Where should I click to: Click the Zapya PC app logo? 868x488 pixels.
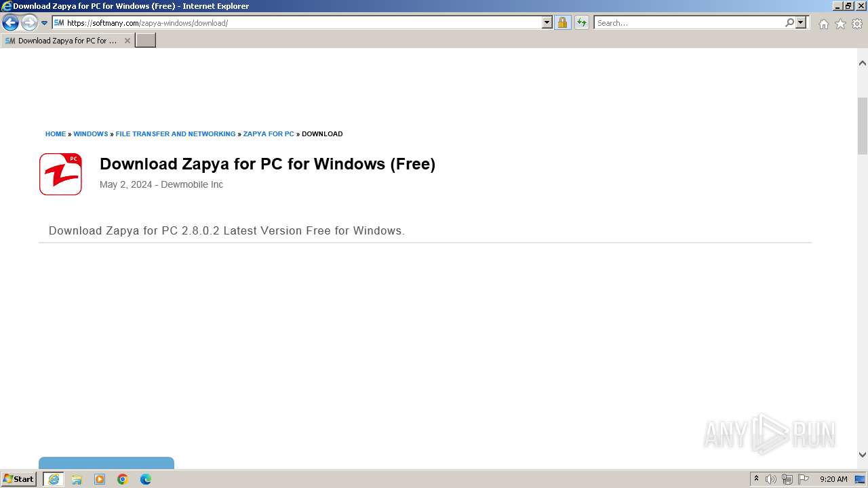tap(60, 174)
